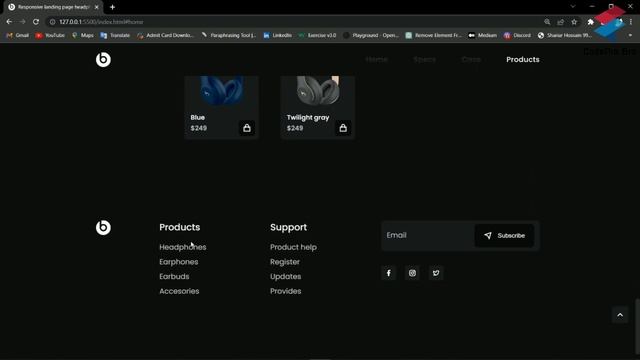This screenshot has width=640, height=360.
Task: Click the Beats logo in the footer
Action: [x=103, y=227]
